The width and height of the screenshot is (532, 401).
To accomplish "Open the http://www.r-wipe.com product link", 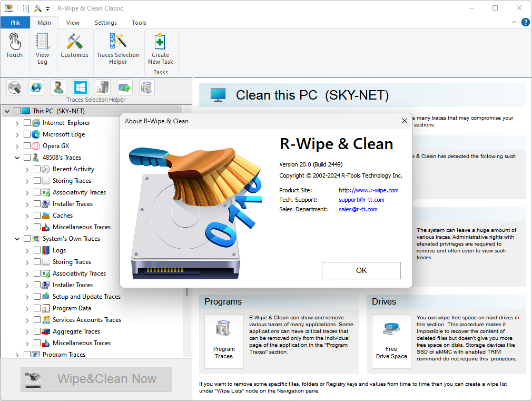I will (x=369, y=190).
